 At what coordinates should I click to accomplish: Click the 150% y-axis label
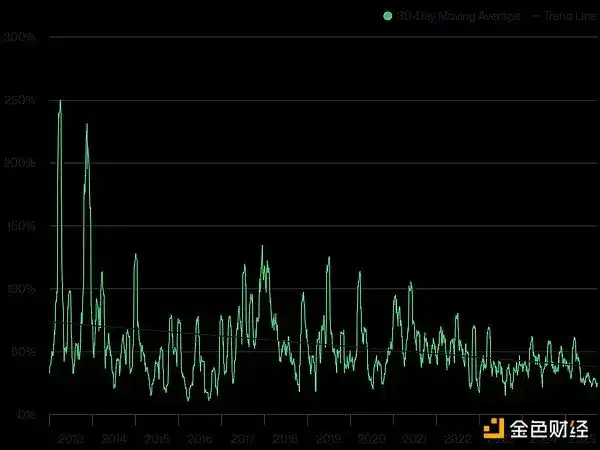point(20,226)
